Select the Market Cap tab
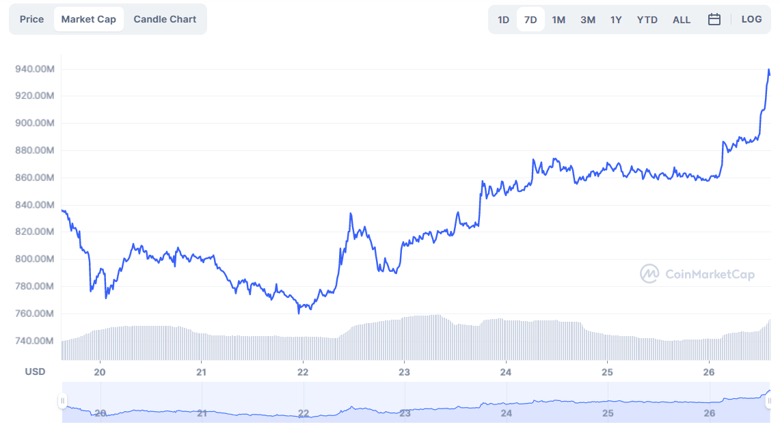 (x=88, y=19)
